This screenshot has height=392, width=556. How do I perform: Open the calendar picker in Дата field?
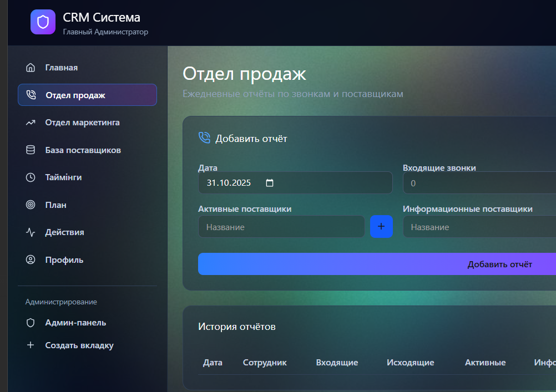click(270, 183)
